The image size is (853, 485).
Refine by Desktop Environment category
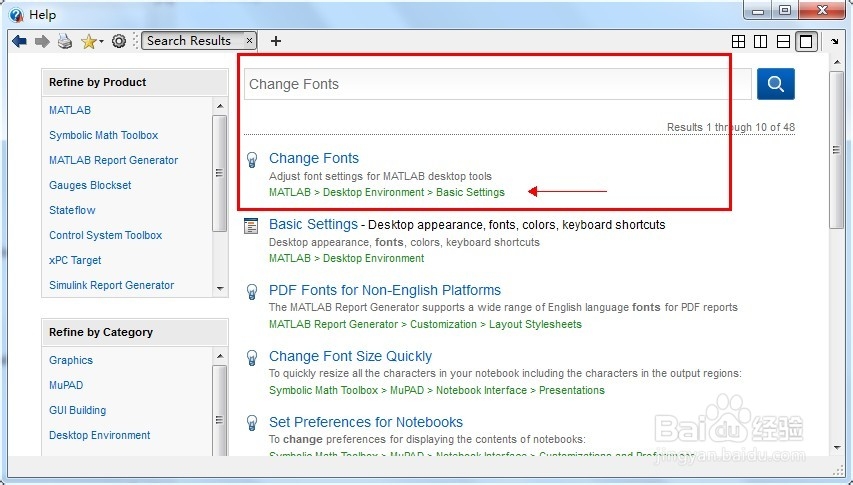[100, 435]
